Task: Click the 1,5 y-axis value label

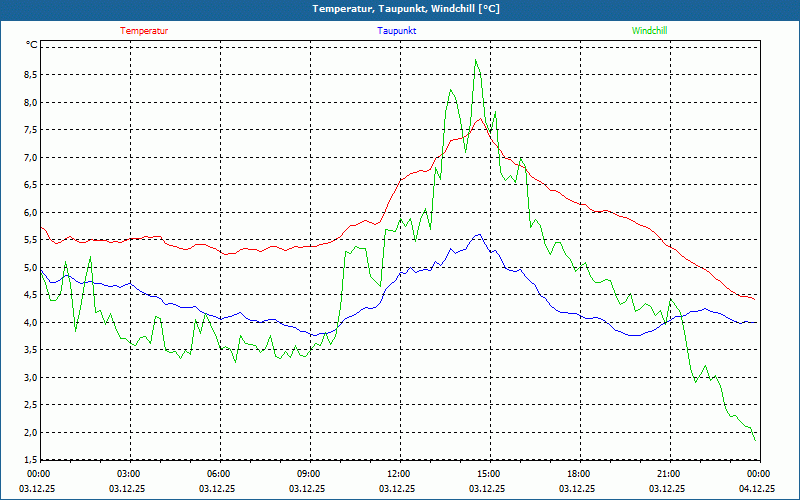Action: (29, 460)
